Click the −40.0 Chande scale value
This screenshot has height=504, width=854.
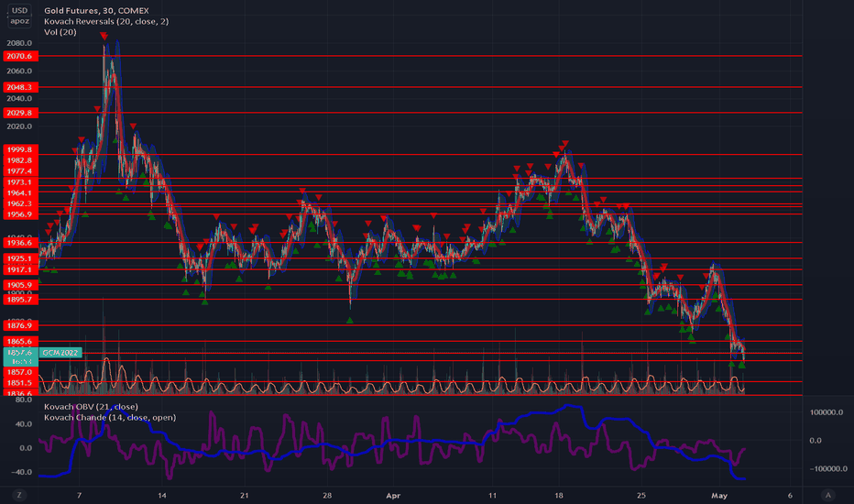pos(22,472)
